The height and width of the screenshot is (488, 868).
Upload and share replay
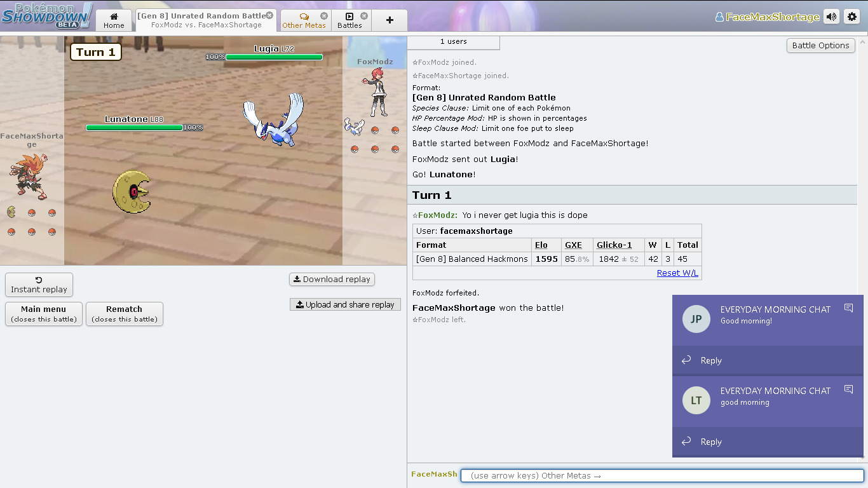click(x=345, y=304)
